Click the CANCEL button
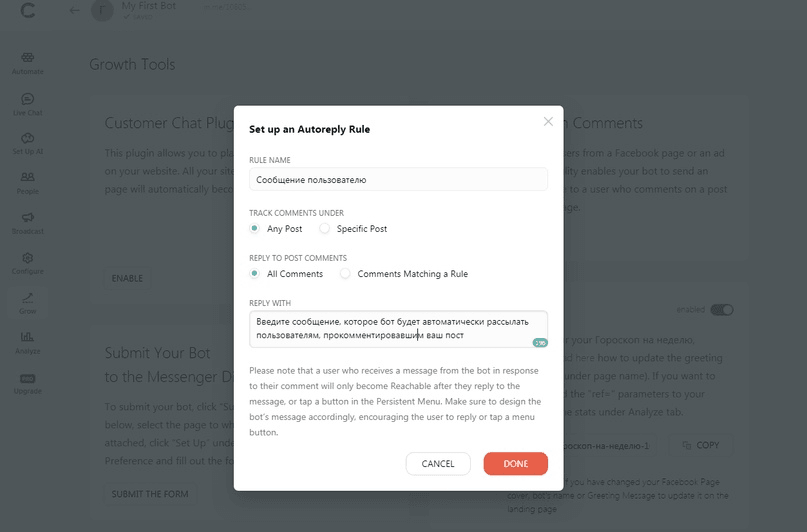The height and width of the screenshot is (532, 807). 438,464
